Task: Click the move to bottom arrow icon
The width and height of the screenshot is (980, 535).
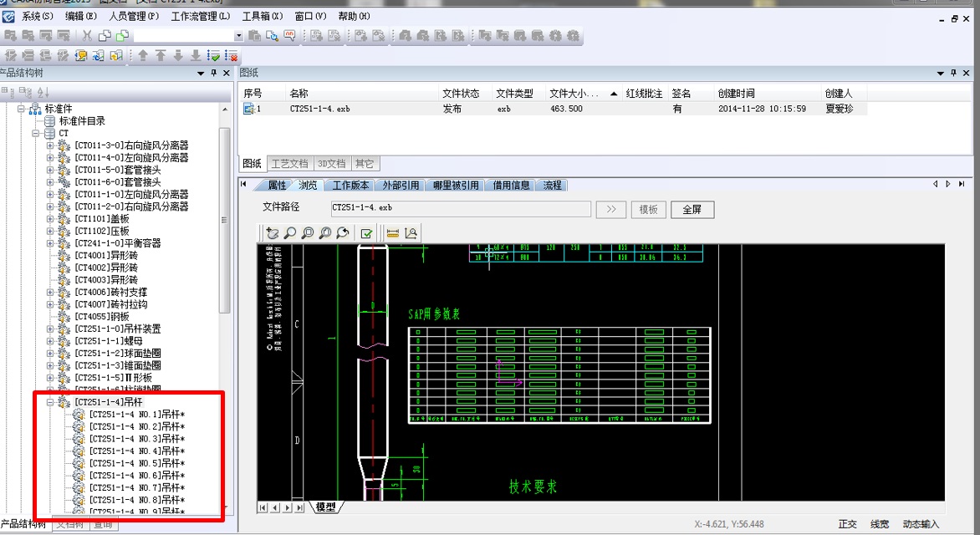Action: coord(196,56)
